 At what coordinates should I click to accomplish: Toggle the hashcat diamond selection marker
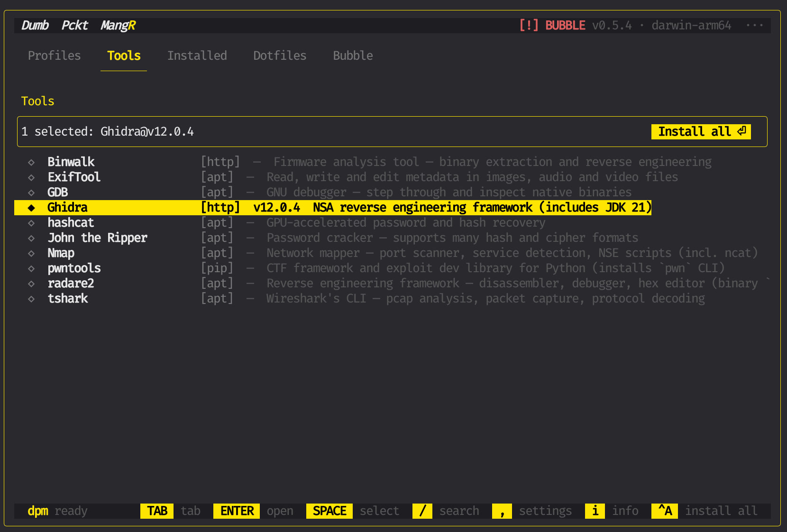coord(31,223)
